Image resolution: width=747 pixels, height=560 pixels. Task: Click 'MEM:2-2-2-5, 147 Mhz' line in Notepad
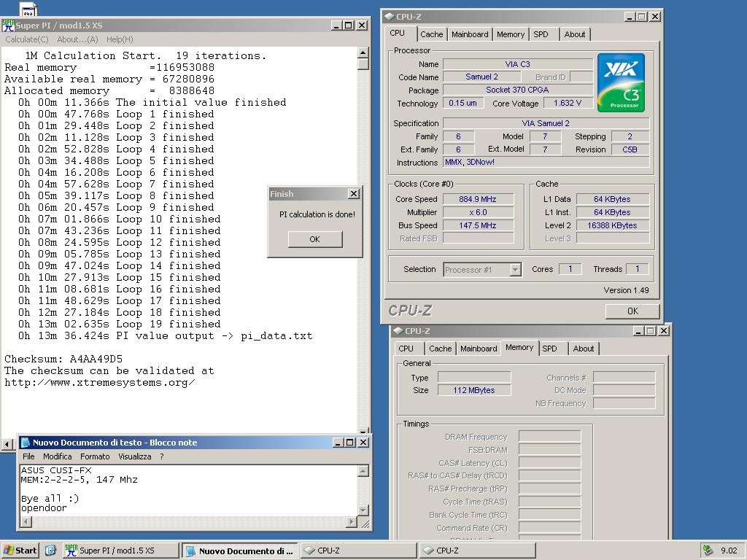79,480
